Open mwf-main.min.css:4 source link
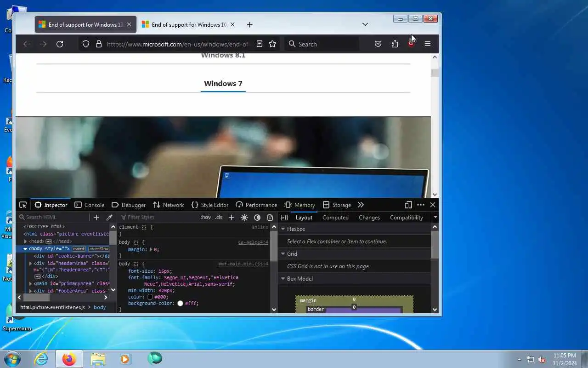Viewport: 588px width, 368px height. coord(243,264)
